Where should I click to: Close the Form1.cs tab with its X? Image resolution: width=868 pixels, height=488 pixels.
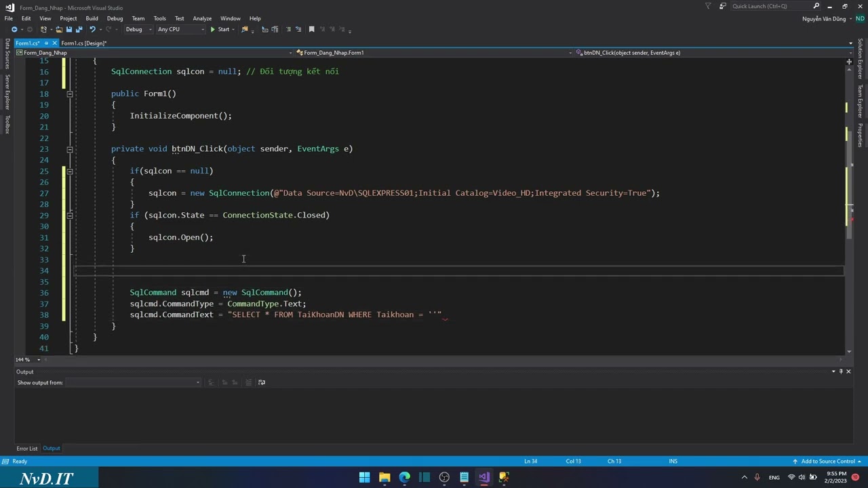(55, 43)
